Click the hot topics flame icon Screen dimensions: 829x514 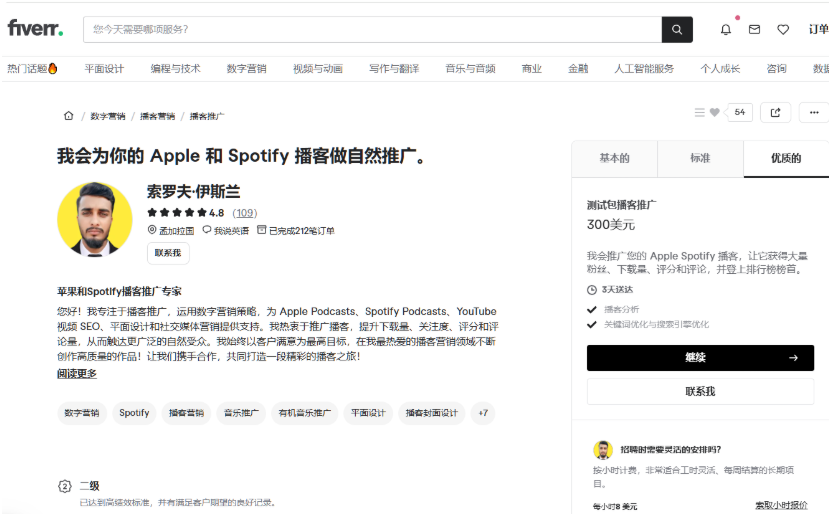point(53,68)
